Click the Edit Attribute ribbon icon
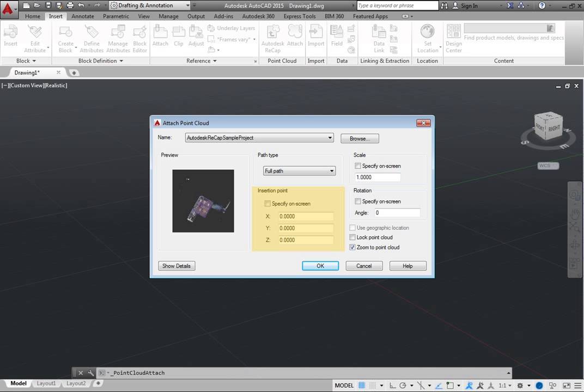The height and width of the screenshot is (392, 584). 35,32
